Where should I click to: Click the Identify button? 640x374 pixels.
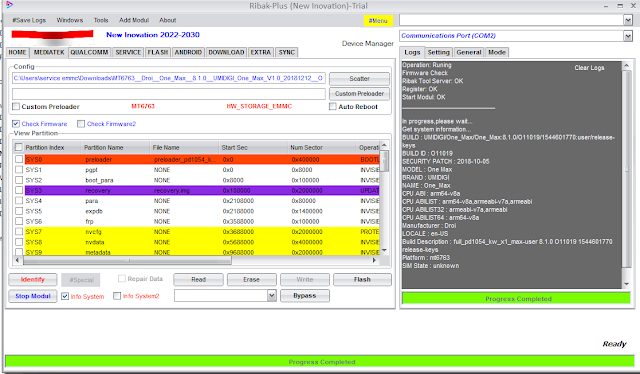pyautogui.click(x=33, y=279)
